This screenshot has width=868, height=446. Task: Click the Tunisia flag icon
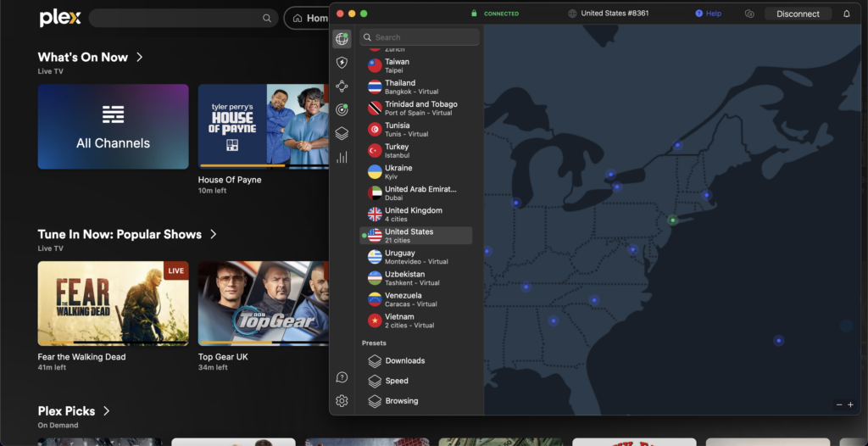(375, 130)
